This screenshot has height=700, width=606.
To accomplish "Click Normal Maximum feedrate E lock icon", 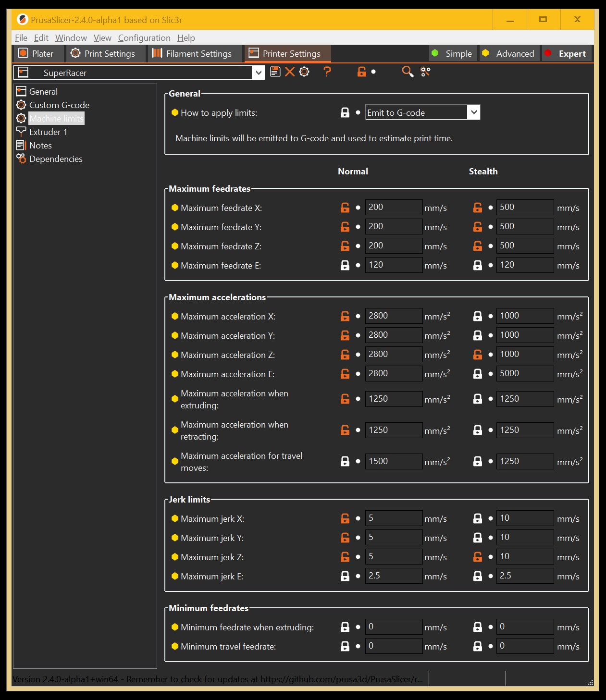I will [345, 265].
